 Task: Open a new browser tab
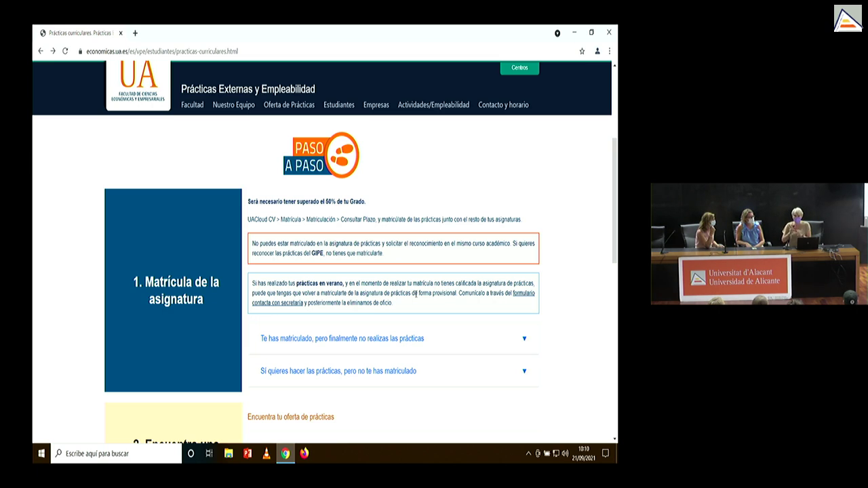(x=136, y=33)
